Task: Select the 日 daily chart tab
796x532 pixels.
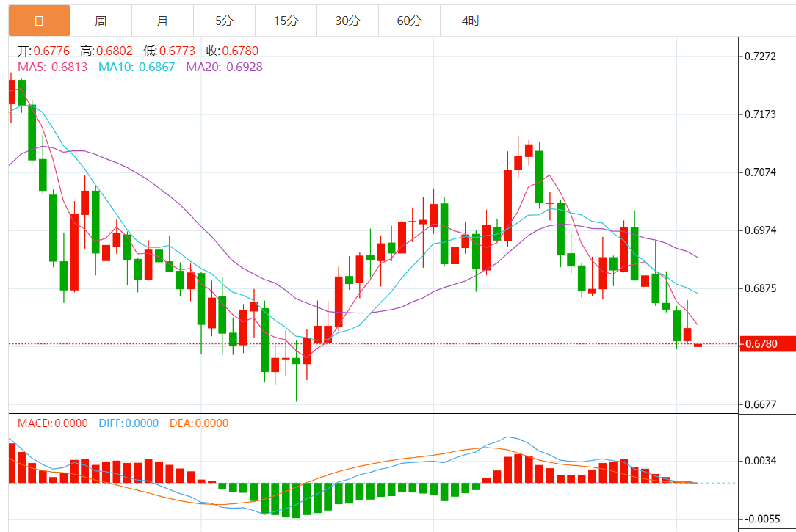Action: (39, 21)
